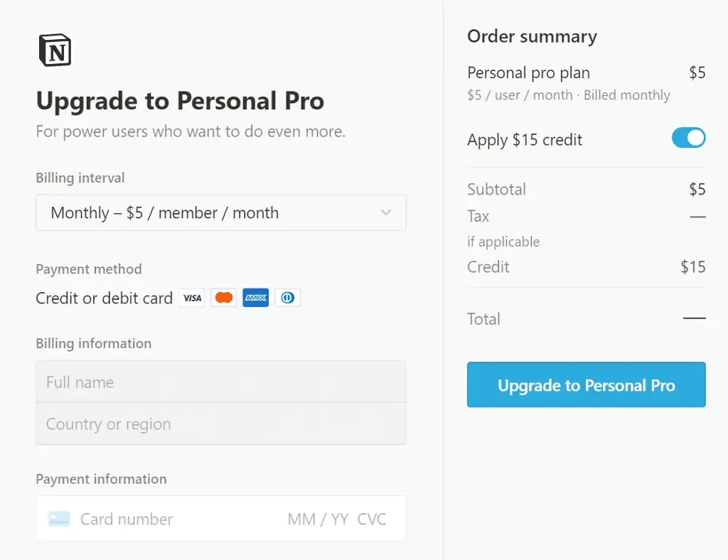
Task: Click the Order summary heading
Action: click(532, 37)
